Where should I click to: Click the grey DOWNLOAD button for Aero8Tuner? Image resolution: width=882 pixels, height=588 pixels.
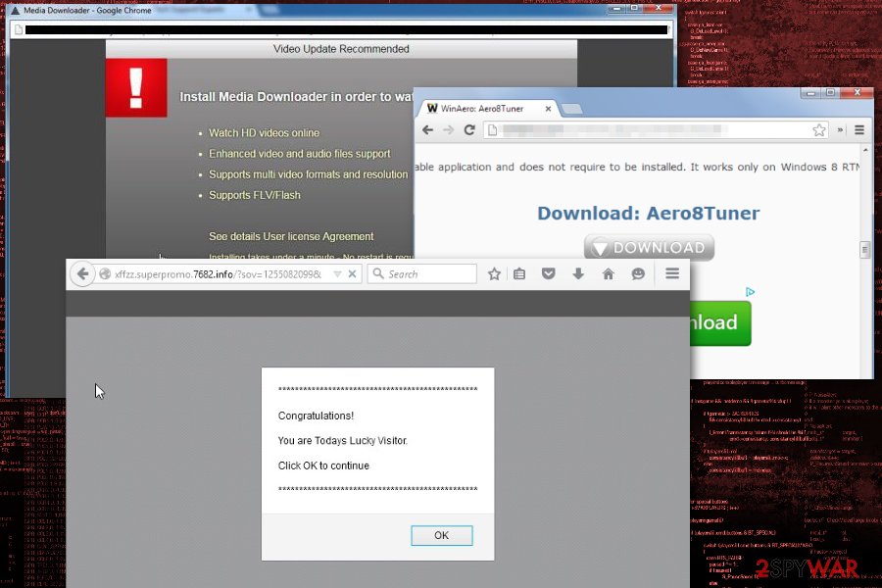(x=649, y=248)
